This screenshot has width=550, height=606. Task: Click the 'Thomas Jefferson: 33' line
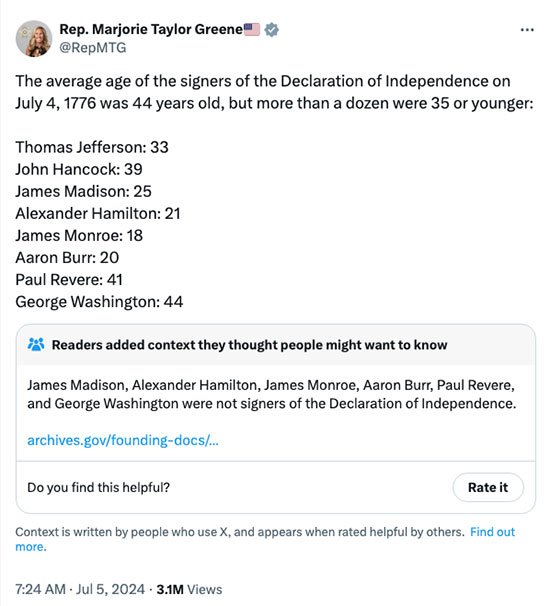coord(92,147)
